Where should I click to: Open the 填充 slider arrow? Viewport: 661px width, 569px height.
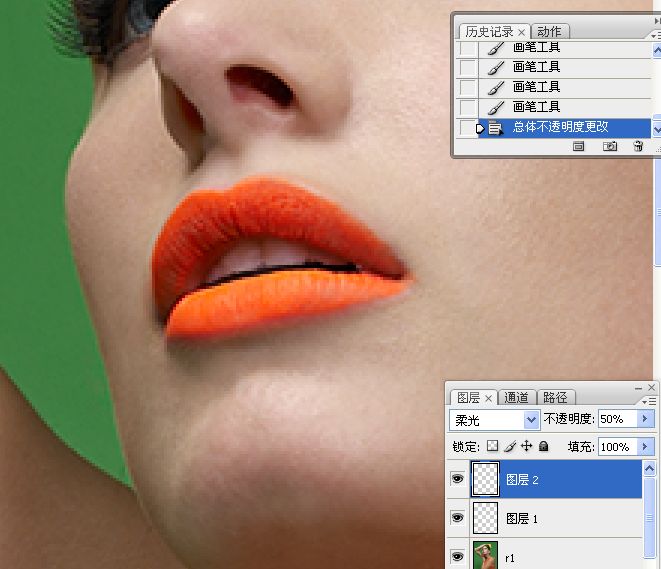(x=645, y=446)
